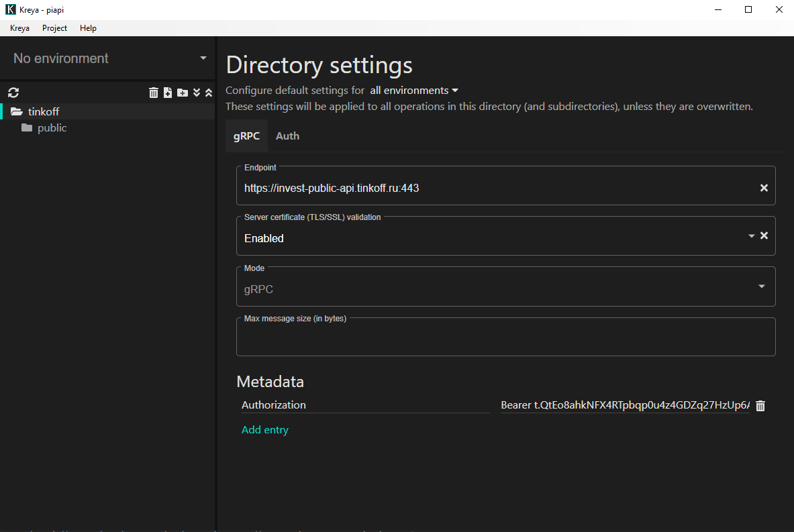
Task: Click the new file icon
Action: [168, 93]
